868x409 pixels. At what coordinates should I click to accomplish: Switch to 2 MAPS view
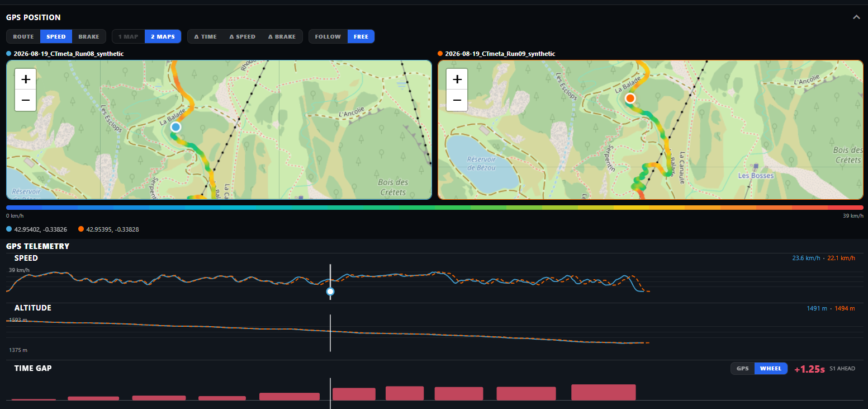pyautogui.click(x=163, y=36)
